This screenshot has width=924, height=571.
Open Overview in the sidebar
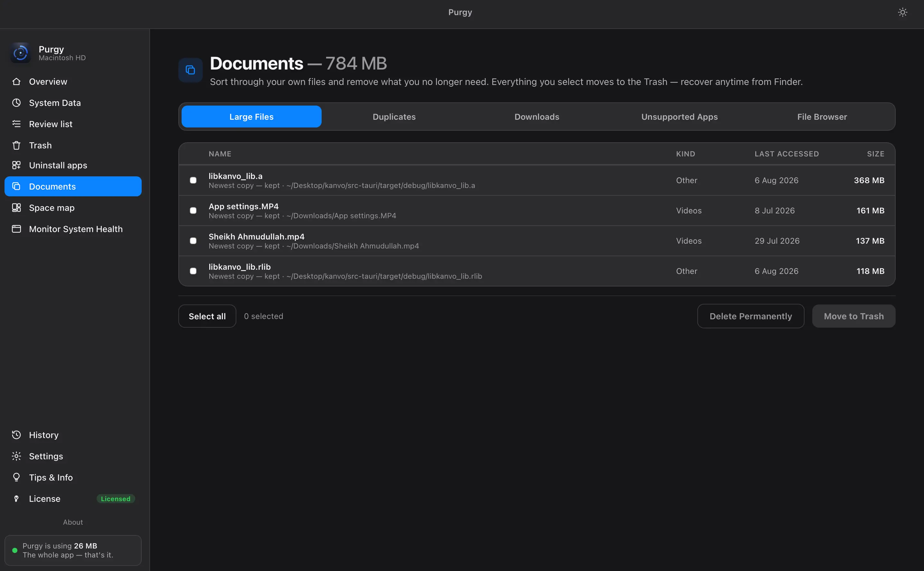[73, 81]
